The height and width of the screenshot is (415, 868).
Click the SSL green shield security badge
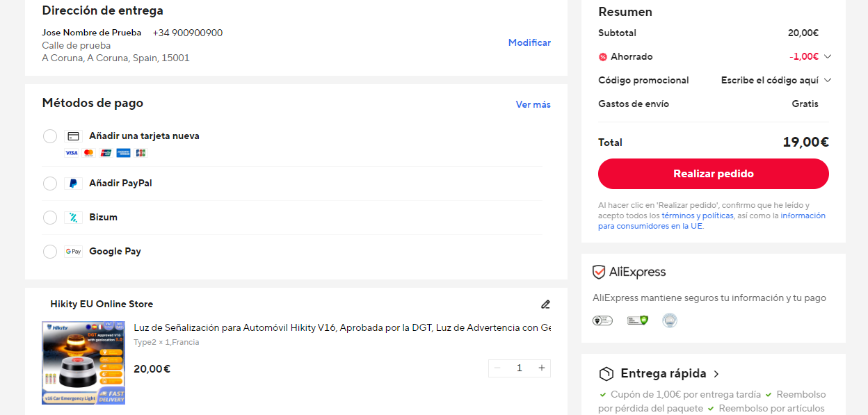coord(637,320)
